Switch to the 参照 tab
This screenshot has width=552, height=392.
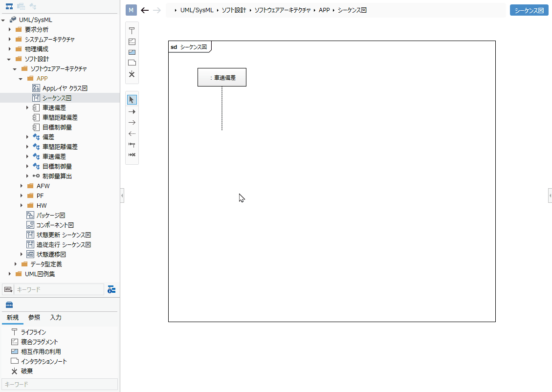point(34,318)
